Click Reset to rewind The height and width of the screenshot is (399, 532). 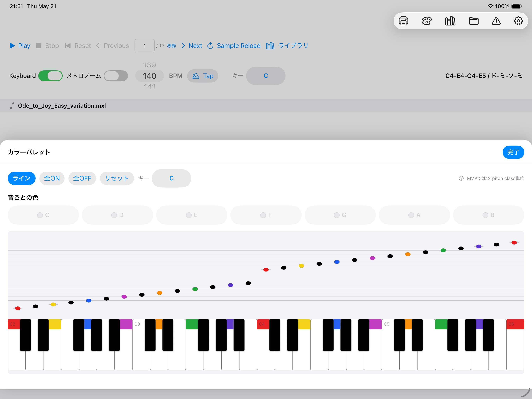coord(78,46)
